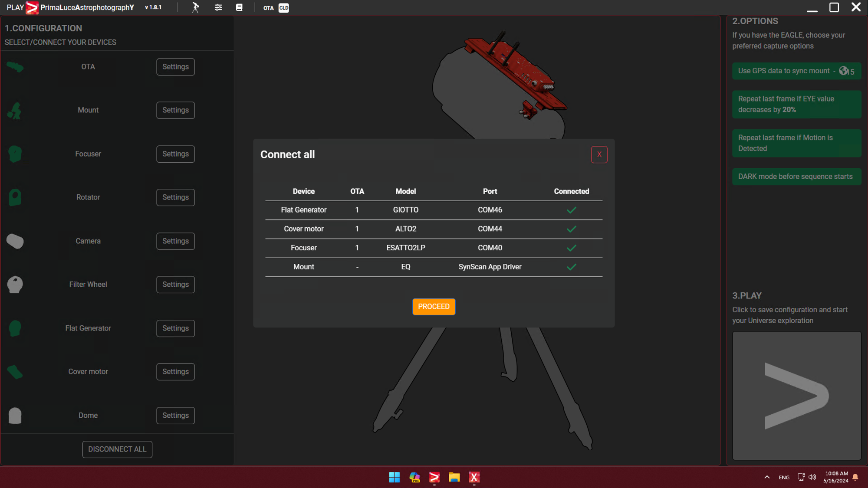Image resolution: width=868 pixels, height=488 pixels.
Task: Open Flat Generator Settings
Action: click(175, 328)
